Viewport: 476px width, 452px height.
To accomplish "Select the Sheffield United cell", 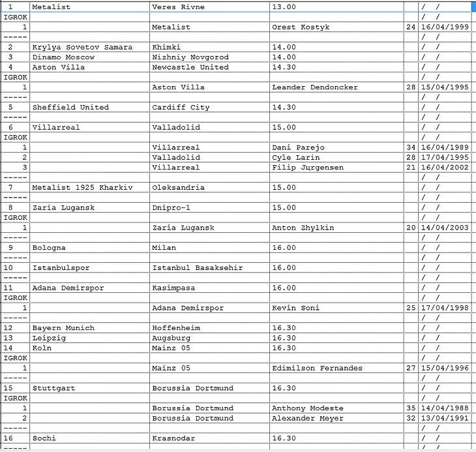I will [x=89, y=107].
